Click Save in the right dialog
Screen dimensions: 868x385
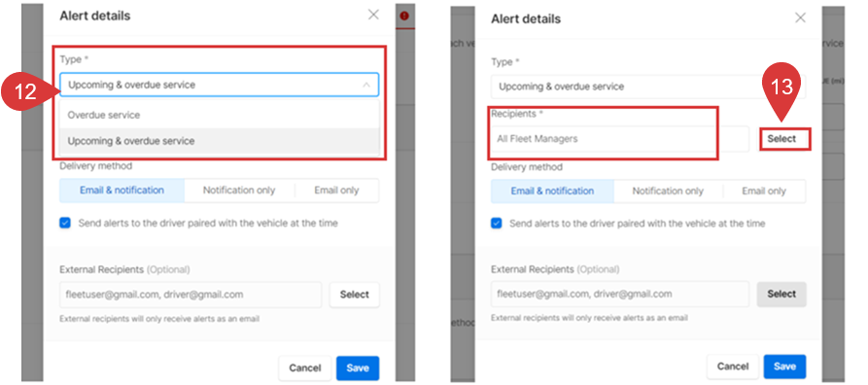tap(785, 367)
